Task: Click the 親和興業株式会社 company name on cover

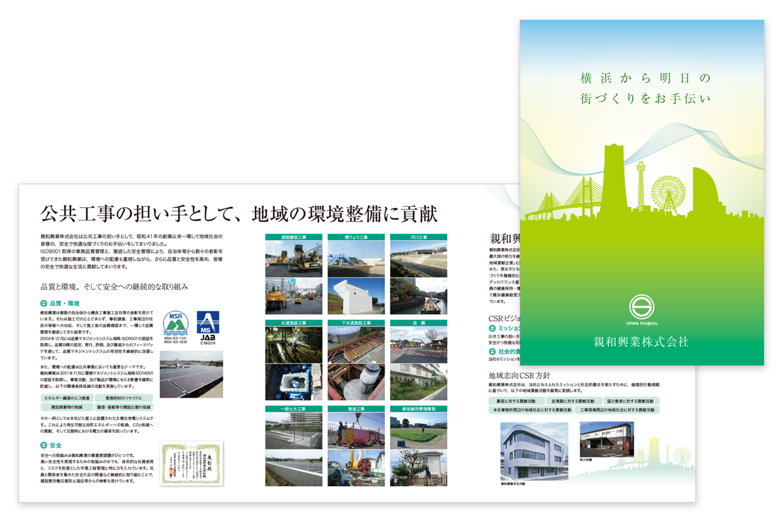Action: (641, 342)
